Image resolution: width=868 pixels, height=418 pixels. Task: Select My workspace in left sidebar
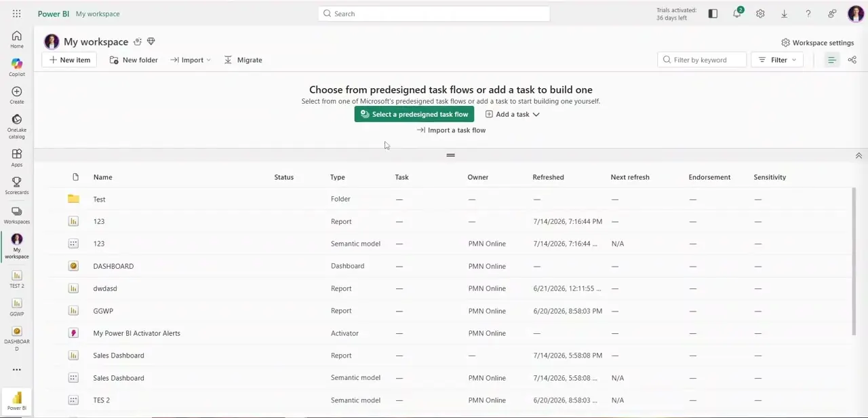[x=17, y=246]
